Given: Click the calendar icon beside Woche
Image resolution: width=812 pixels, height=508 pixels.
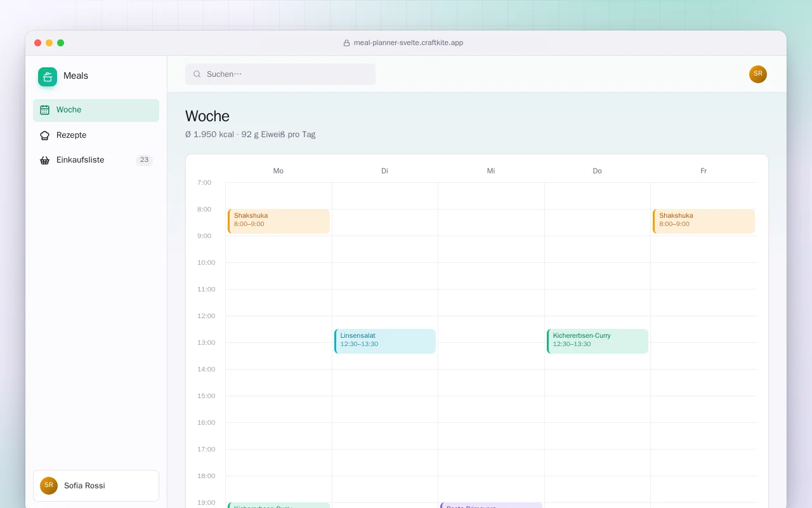Looking at the screenshot, I should [44, 110].
